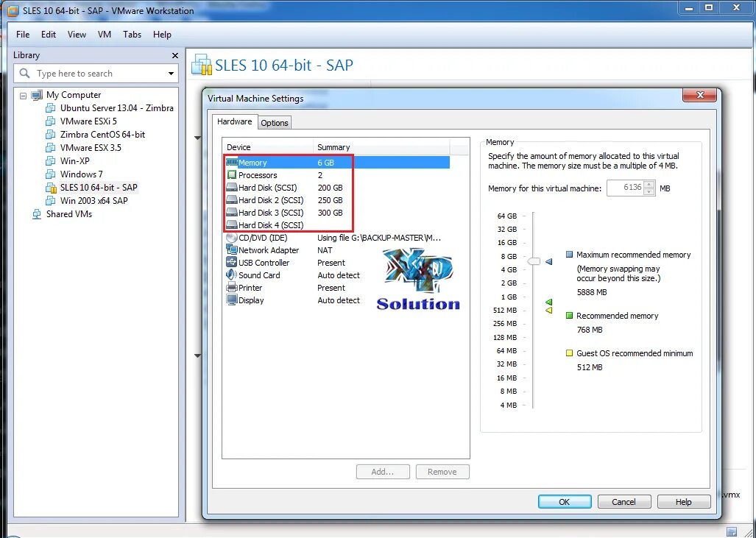The image size is (756, 538).
Task: Click the Cancel button
Action: (624, 502)
